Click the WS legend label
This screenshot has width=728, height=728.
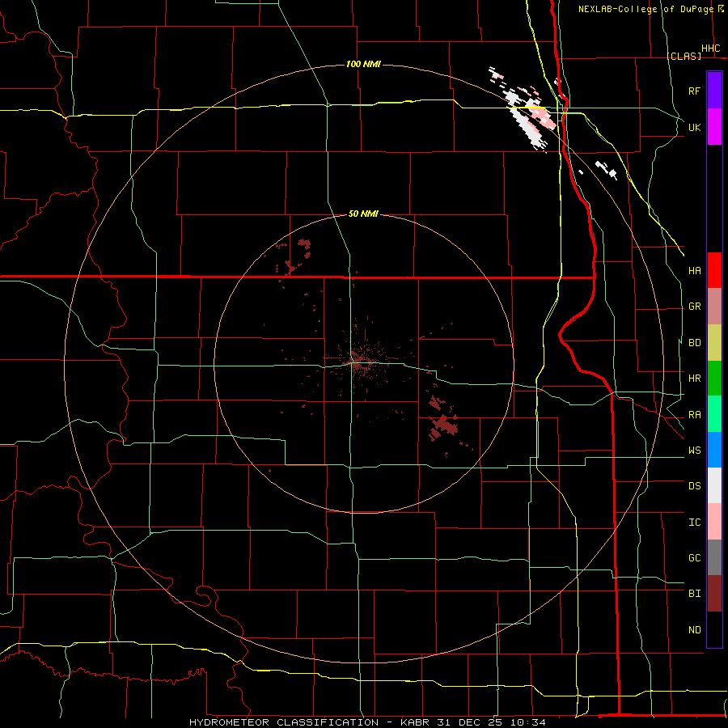(694, 451)
